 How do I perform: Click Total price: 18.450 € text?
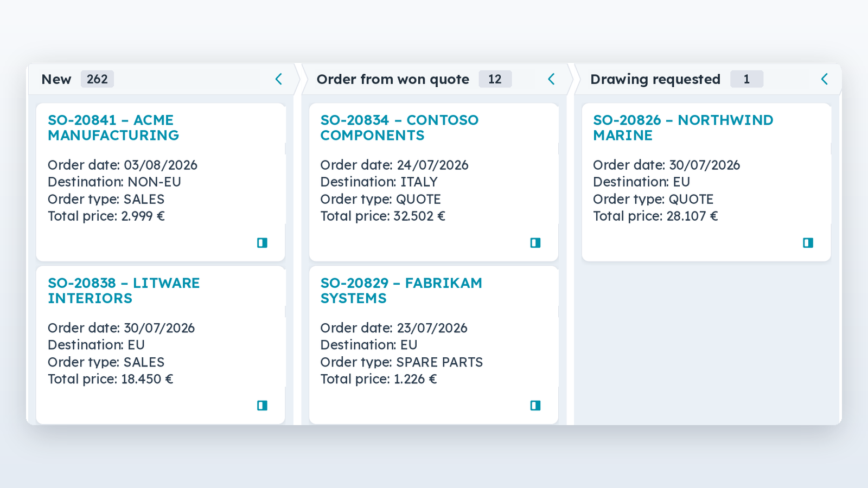point(111,379)
